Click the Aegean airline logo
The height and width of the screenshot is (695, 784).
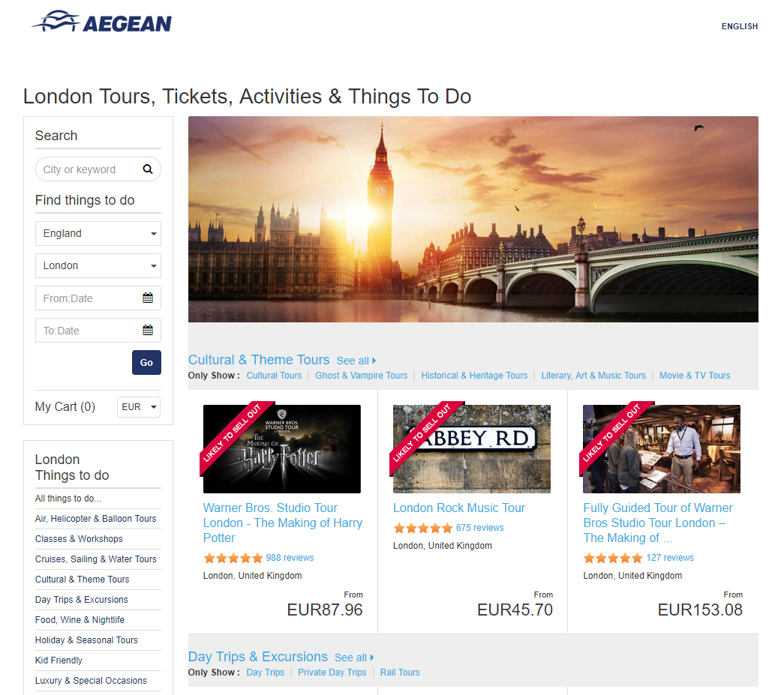101,22
